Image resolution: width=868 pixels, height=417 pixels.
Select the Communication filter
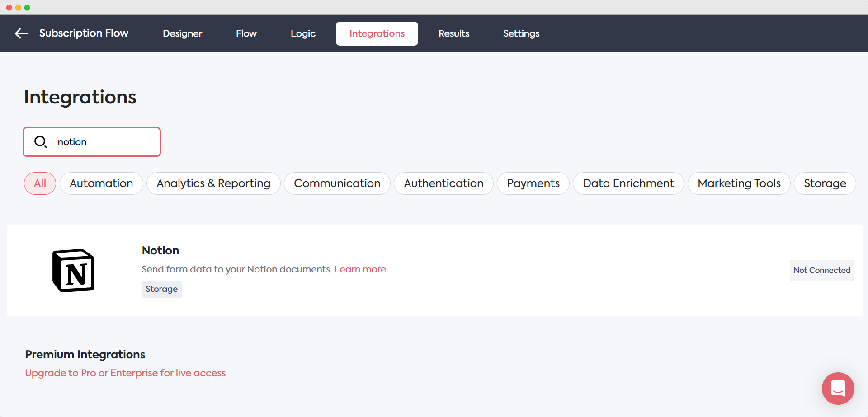(x=337, y=183)
